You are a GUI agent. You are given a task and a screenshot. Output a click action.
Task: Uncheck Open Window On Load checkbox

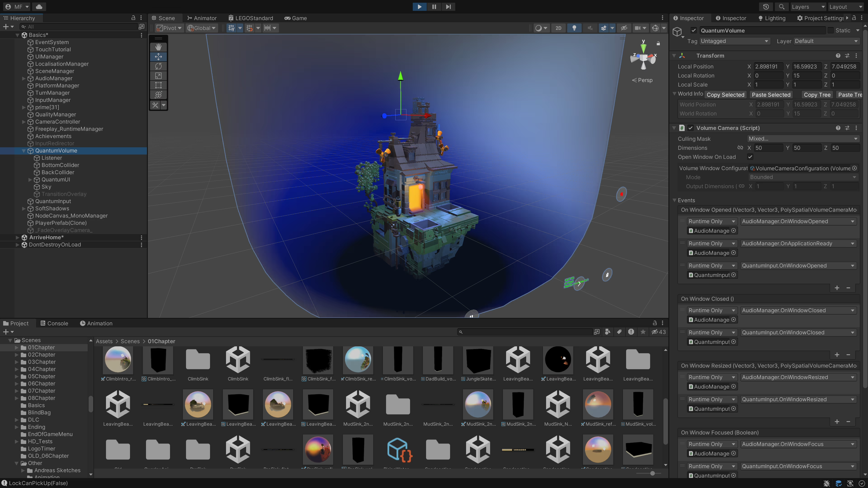point(750,157)
